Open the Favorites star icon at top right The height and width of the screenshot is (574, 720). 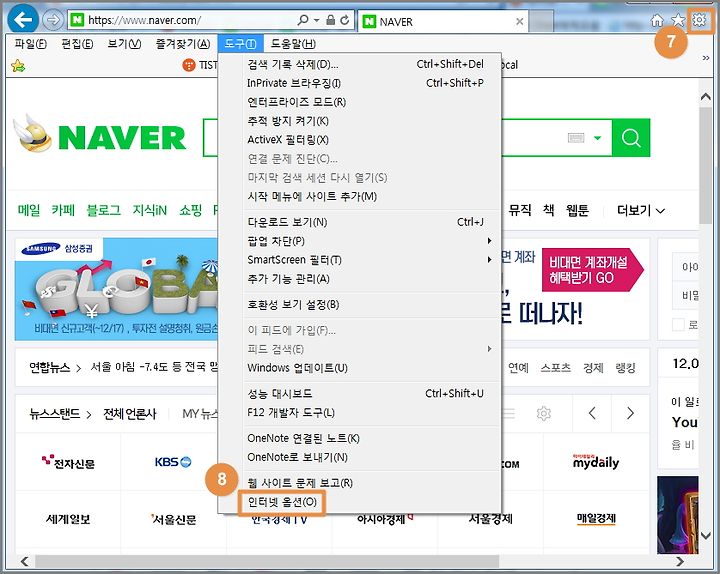678,20
